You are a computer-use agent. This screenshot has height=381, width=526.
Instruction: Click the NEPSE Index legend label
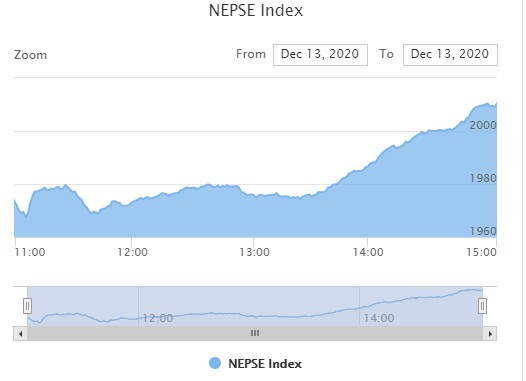point(265,364)
